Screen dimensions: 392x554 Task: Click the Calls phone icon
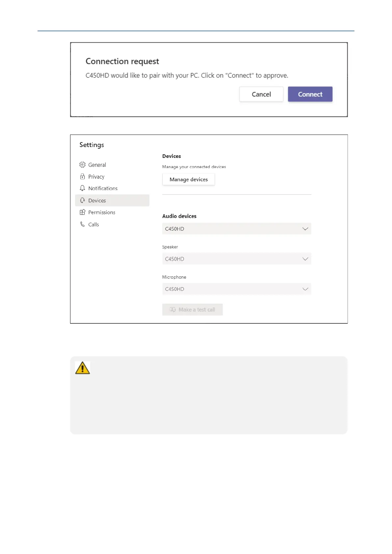click(82, 224)
